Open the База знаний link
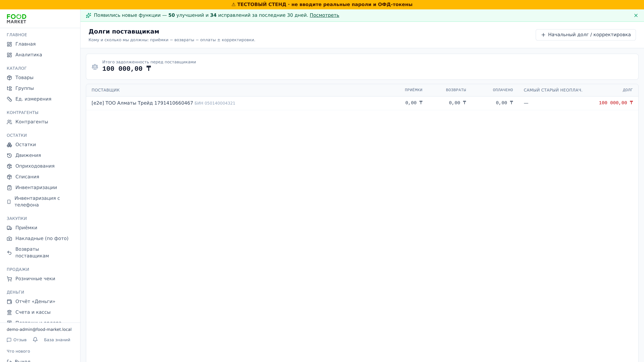Screen dimensions: 644x362 point(57,340)
